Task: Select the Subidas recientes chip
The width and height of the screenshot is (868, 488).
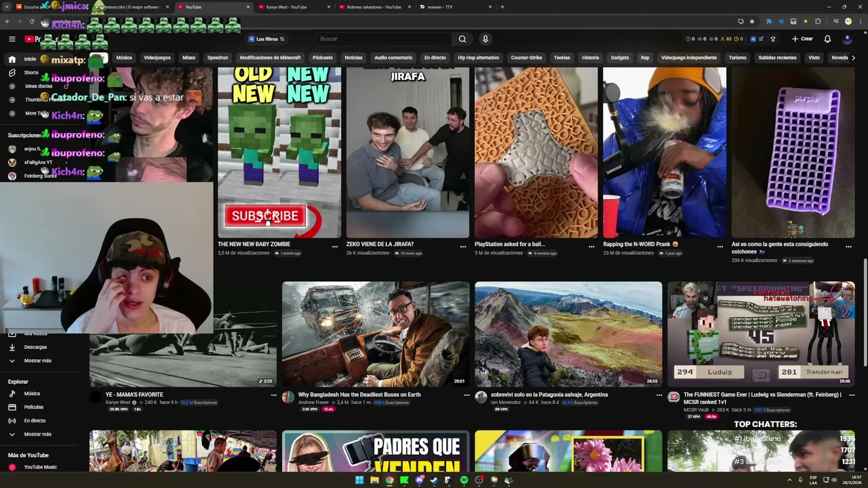Action: click(x=777, y=58)
